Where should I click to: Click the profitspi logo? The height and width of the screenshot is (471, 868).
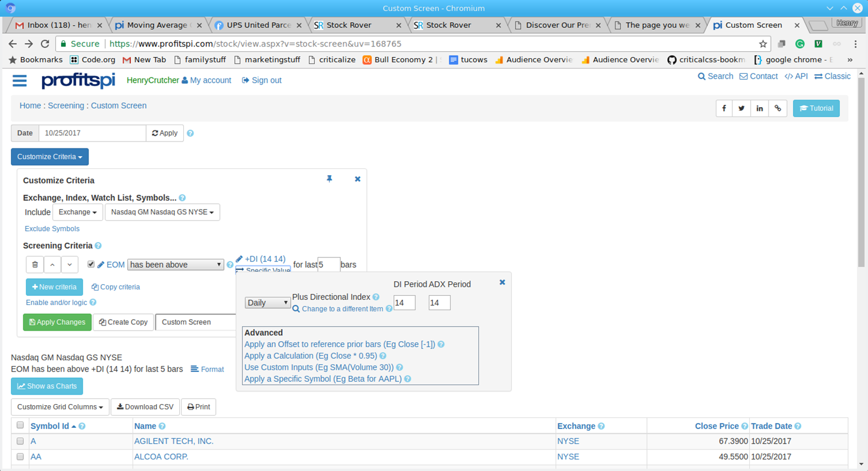coord(79,80)
